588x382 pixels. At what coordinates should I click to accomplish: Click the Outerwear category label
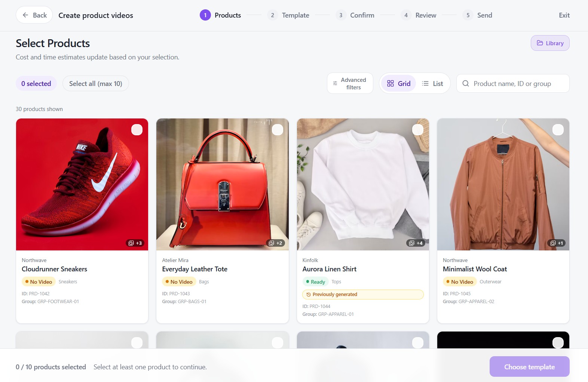click(490, 282)
